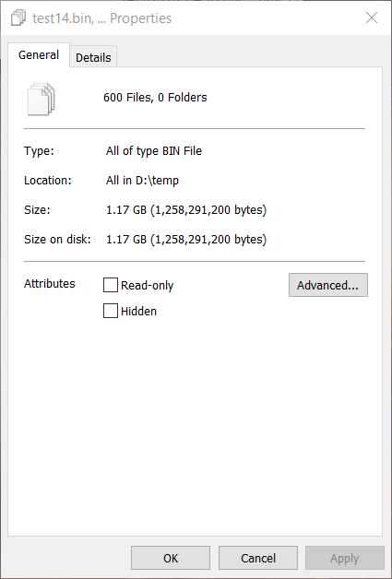Click the Size on disk value text
Viewport: 392px width, 579px height.
pos(186,240)
